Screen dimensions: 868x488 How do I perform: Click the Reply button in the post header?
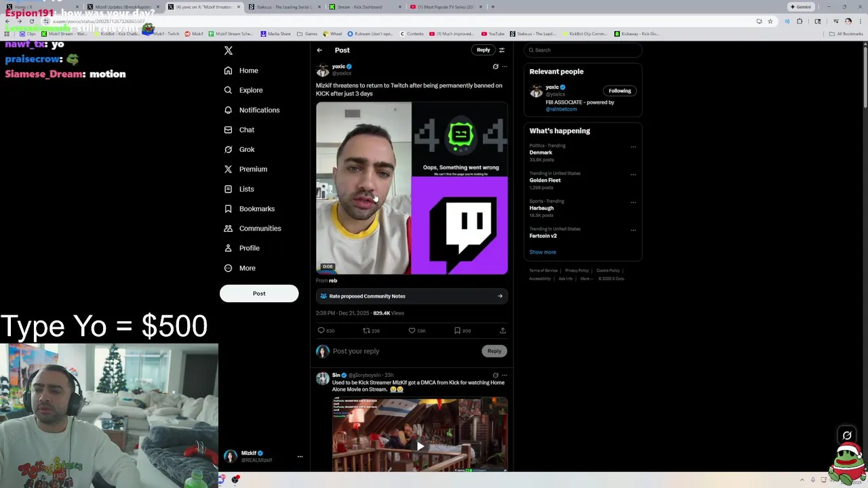coord(483,49)
